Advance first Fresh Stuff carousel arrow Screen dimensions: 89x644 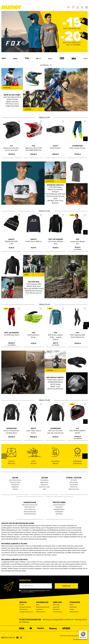(x=85, y=139)
